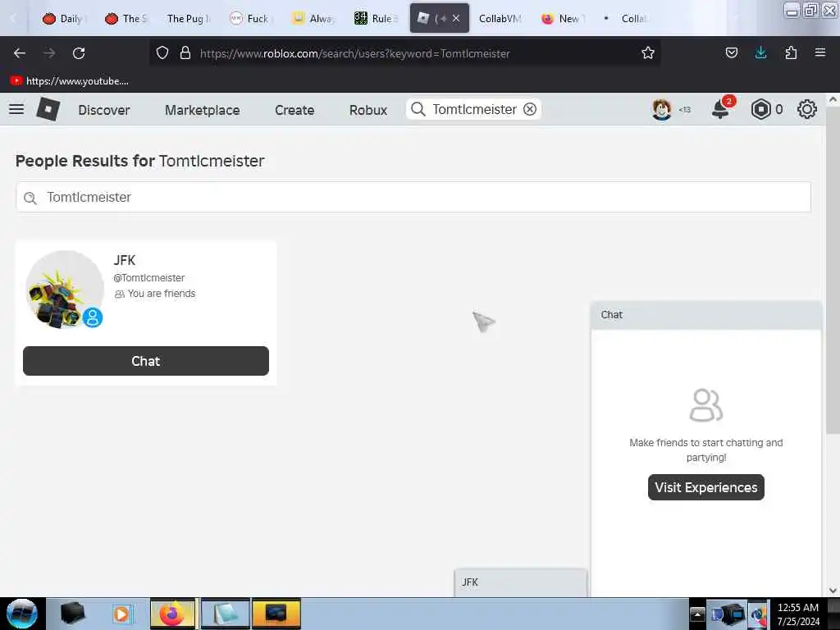This screenshot has width=840, height=630.
Task: Click Chat button on JFK card
Action: coord(146,361)
